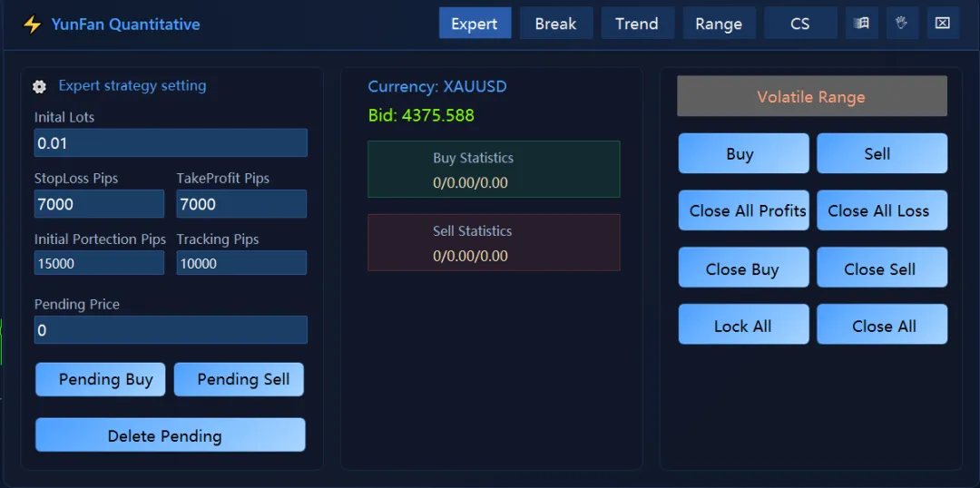Click the Buy Statistics box
980x488 pixels.
494,170
